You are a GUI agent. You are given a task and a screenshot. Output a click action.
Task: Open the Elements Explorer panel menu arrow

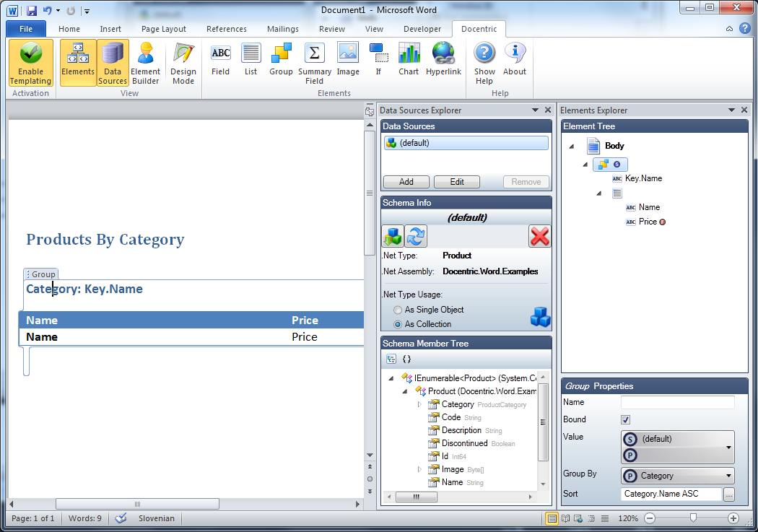731,110
